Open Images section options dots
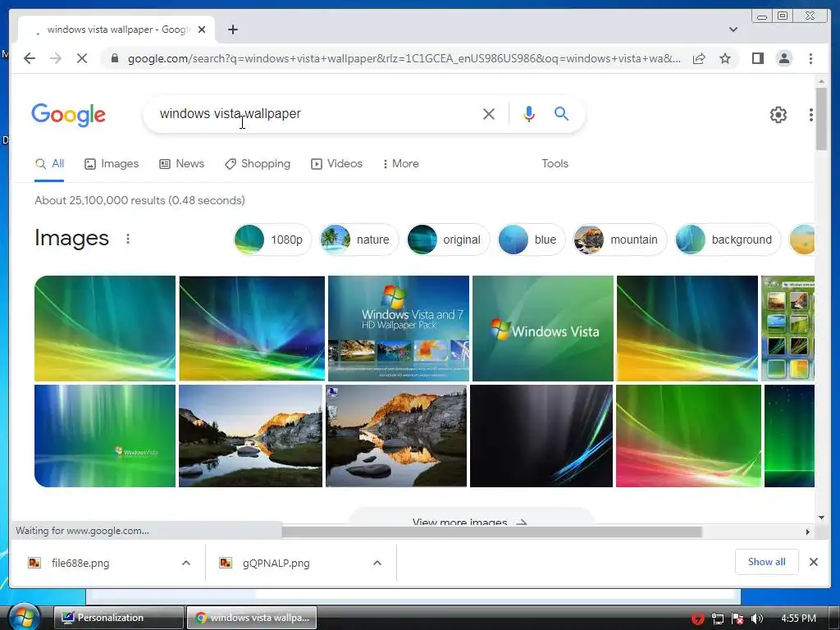 pos(127,239)
